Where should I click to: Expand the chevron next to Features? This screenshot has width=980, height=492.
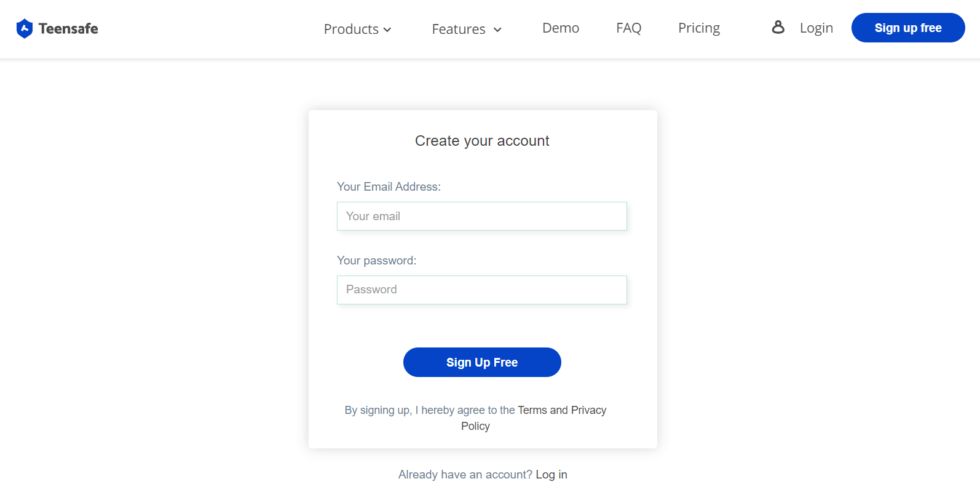click(498, 30)
